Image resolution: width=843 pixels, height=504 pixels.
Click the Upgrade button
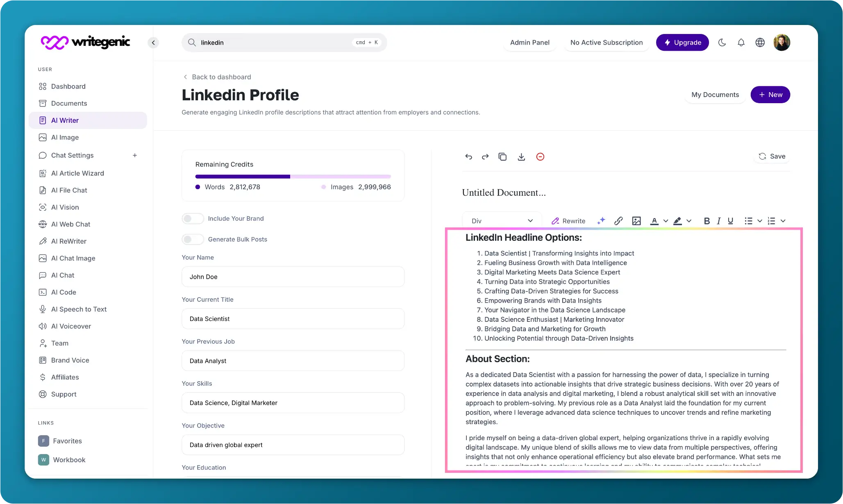(x=683, y=42)
